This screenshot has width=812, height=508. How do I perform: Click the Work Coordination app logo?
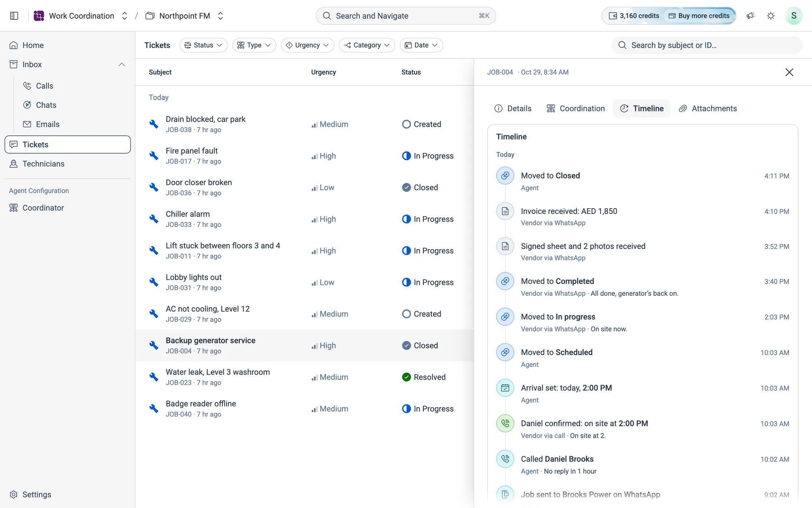[x=39, y=16]
